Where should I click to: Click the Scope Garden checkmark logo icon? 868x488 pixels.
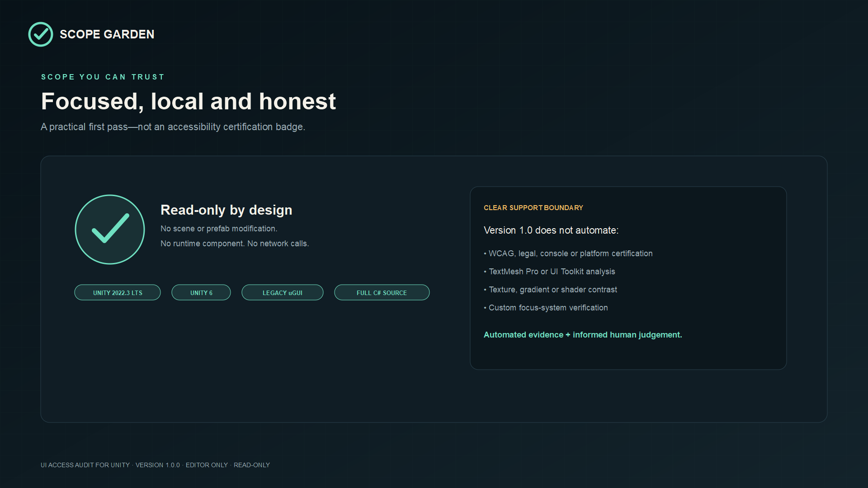point(41,34)
